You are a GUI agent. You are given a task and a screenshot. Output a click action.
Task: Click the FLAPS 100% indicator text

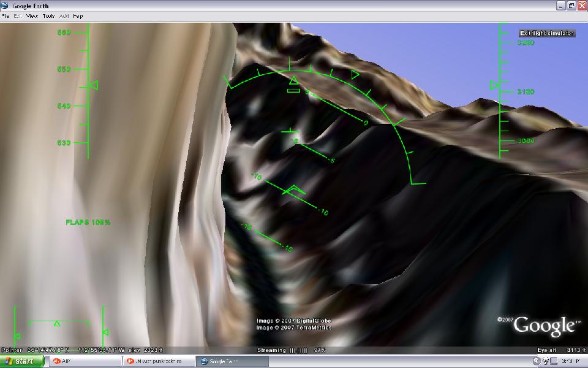click(88, 222)
